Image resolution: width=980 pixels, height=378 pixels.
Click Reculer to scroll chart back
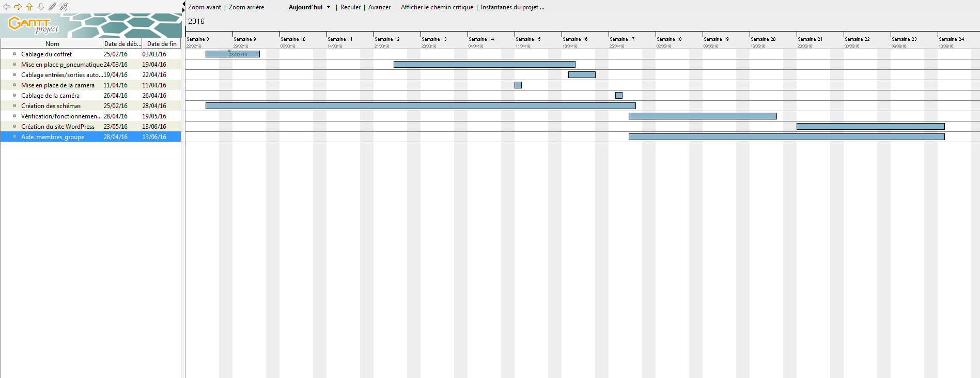click(350, 7)
